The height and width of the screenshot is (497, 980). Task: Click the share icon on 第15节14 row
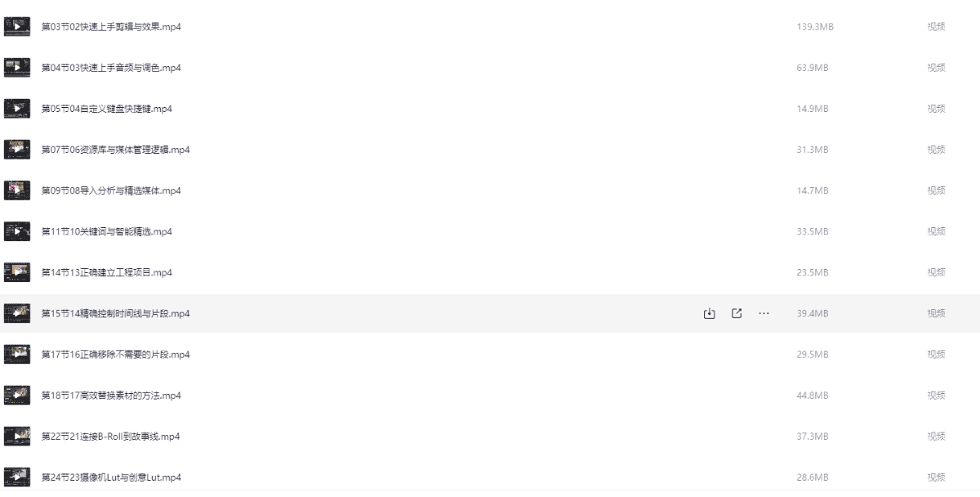(x=737, y=313)
